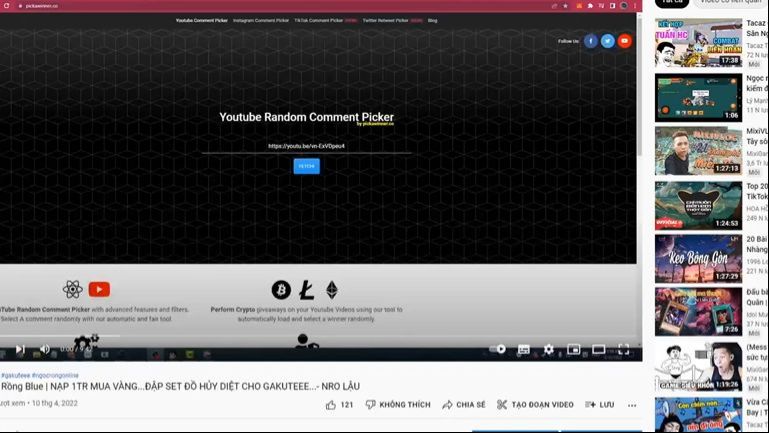
Task: Seek on the video progress bar
Action: tap(321, 336)
